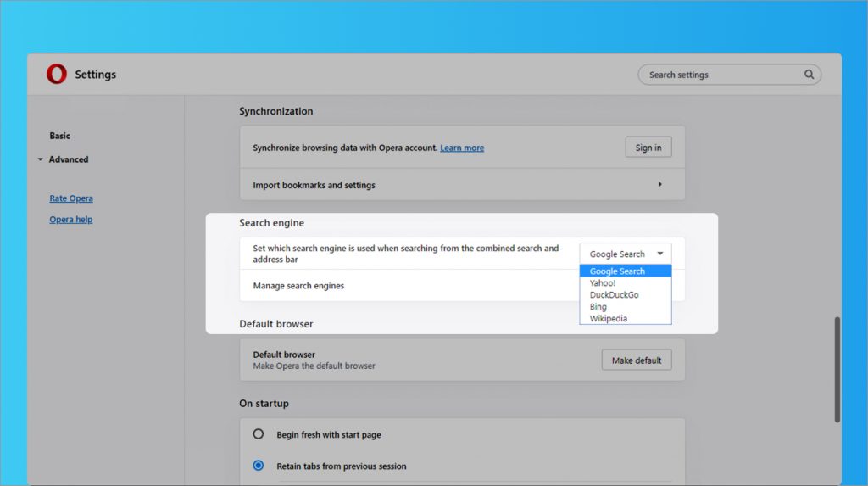Choose Yahoo! from the search engine list
Screen dimensions: 868x486
(625, 283)
